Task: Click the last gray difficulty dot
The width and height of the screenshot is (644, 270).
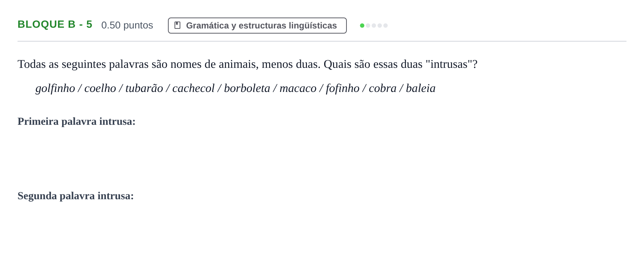Action: tap(386, 26)
